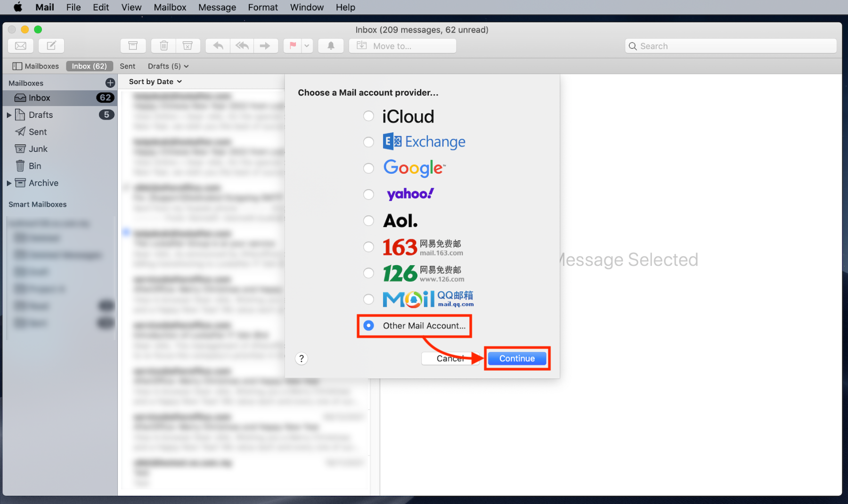The image size is (848, 504).
Task: Click the compose new message icon
Action: pos(51,46)
